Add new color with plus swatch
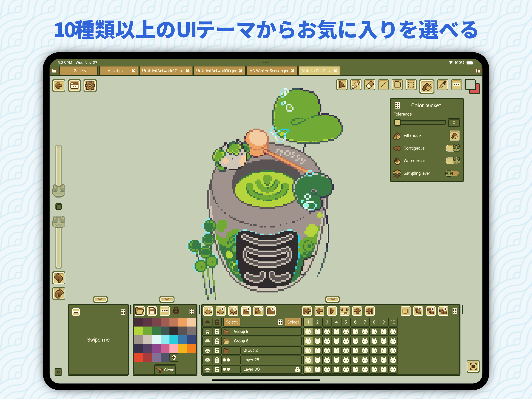532x399 pixels. (174, 357)
